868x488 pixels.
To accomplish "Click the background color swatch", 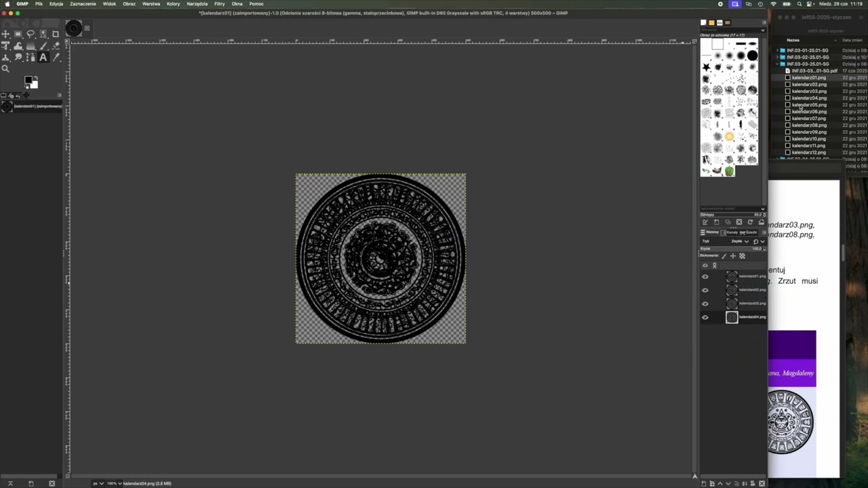I will (35, 85).
